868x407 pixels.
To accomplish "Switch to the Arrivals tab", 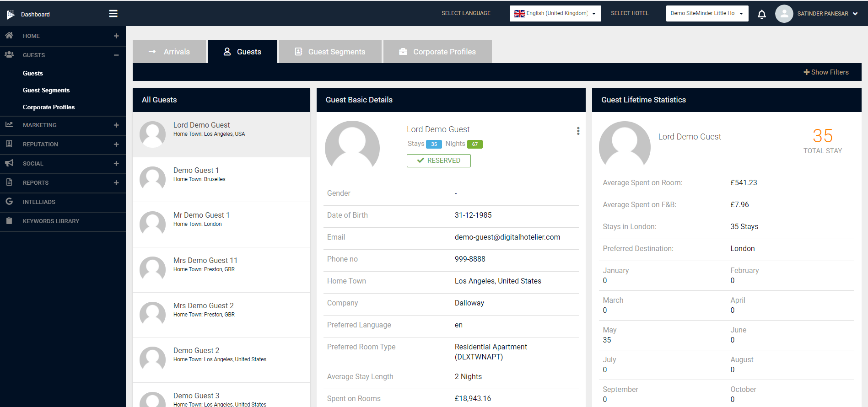I will [169, 51].
